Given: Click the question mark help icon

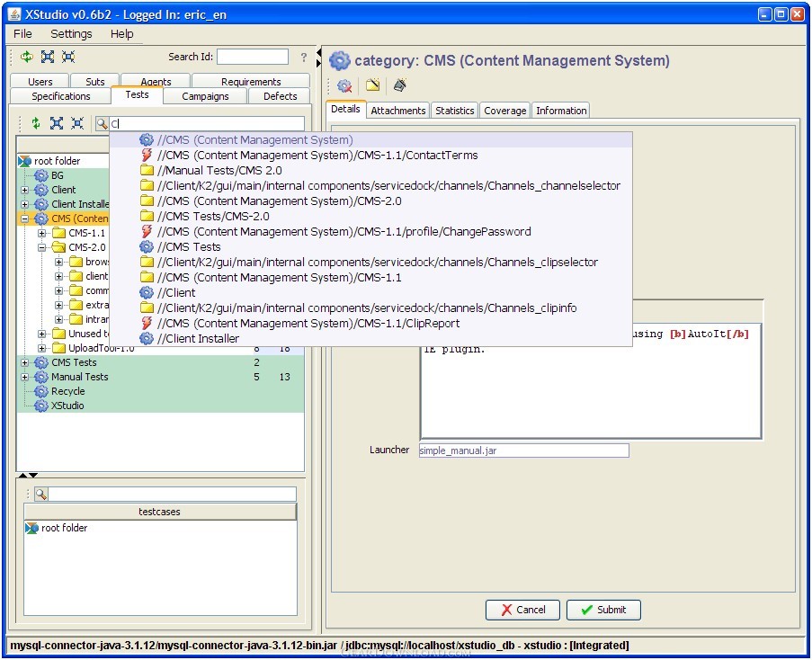Looking at the screenshot, I should [x=304, y=57].
